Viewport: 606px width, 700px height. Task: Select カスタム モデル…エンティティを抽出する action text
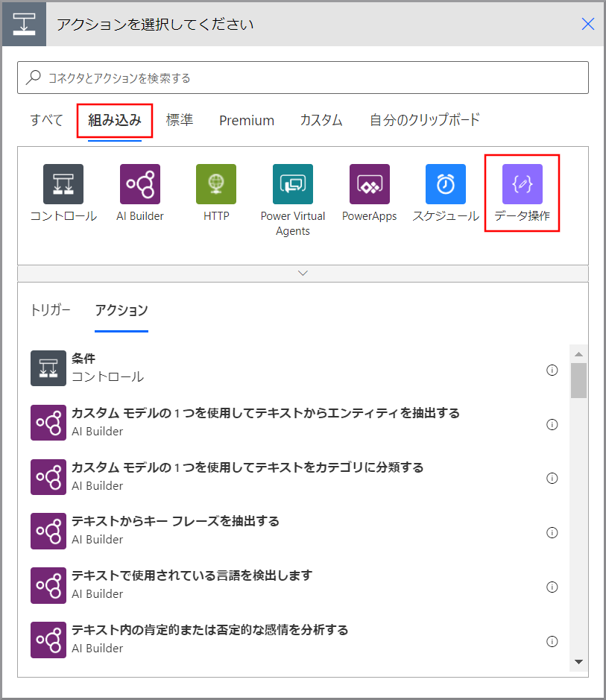pos(265,414)
